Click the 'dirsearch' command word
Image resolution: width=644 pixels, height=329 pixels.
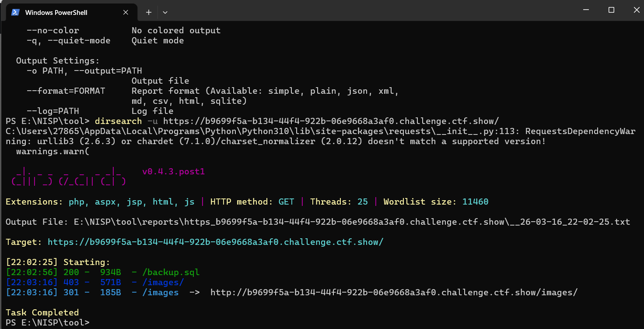(x=118, y=121)
